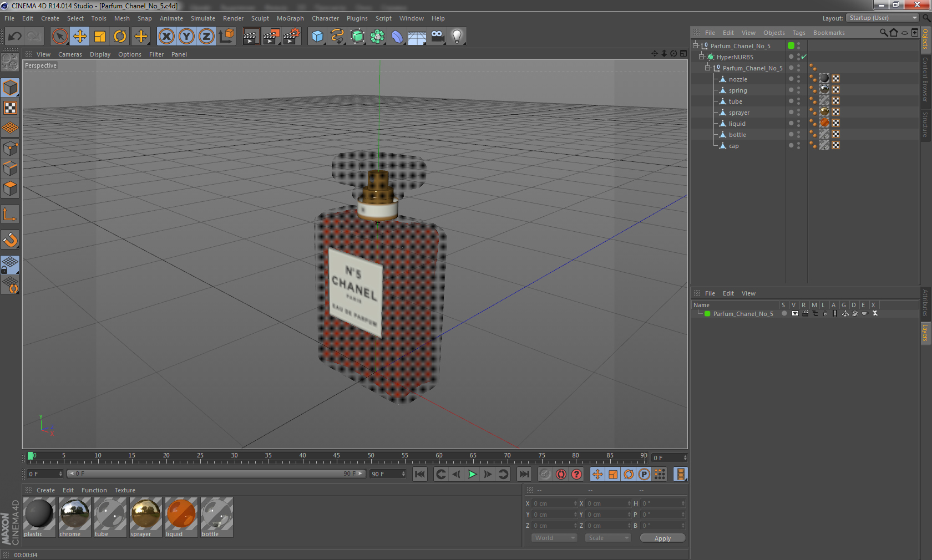Open the Array modeling objects icon
The height and width of the screenshot is (560, 932).
377,37
